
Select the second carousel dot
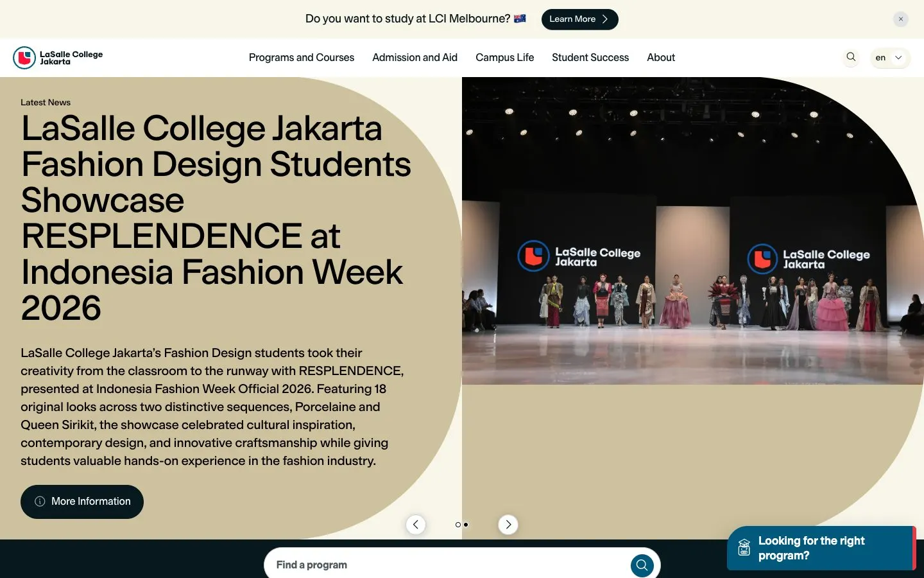[466, 525]
